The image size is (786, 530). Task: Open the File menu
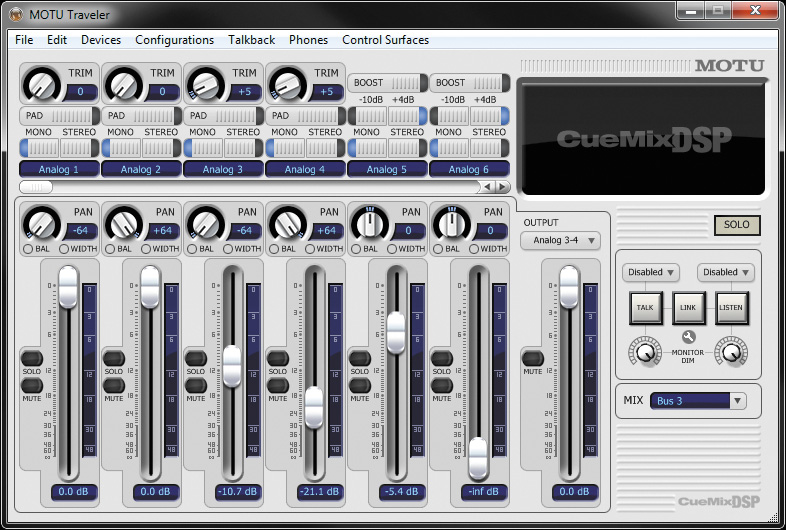coord(24,40)
